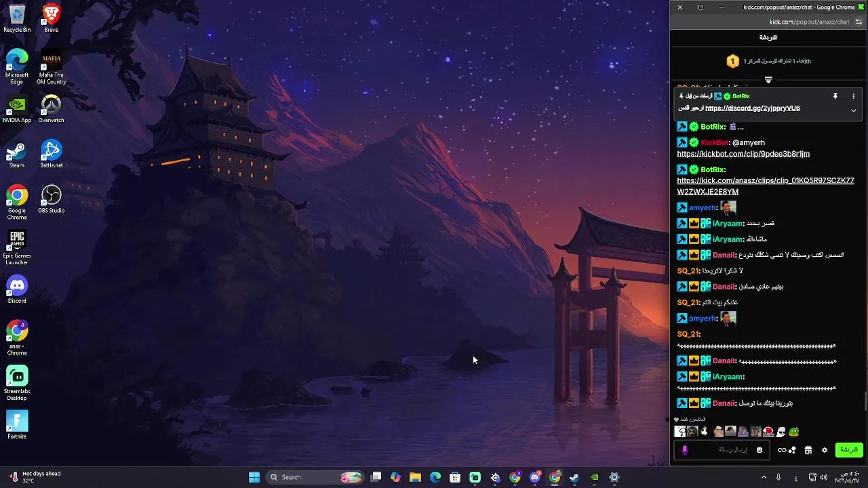Click Danaii username beside the long laughter line

[x=724, y=361]
